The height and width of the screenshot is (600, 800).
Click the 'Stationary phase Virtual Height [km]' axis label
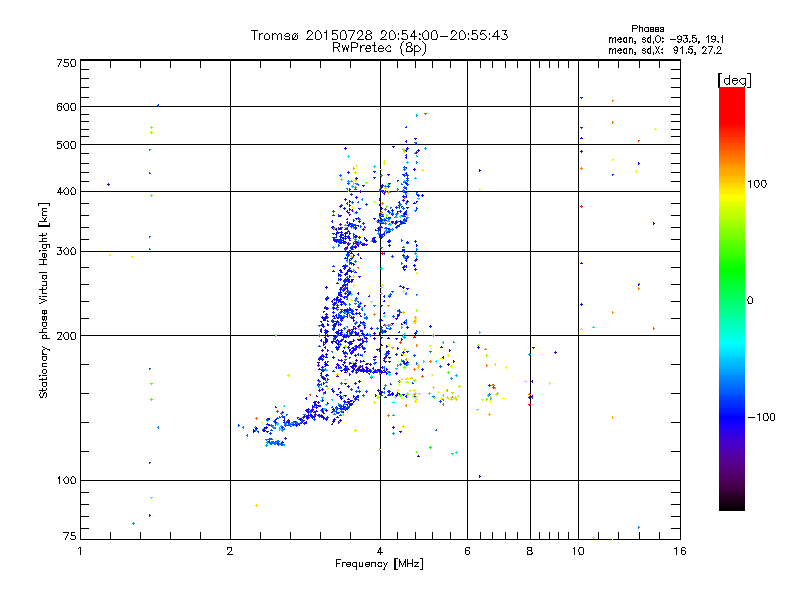(43, 300)
